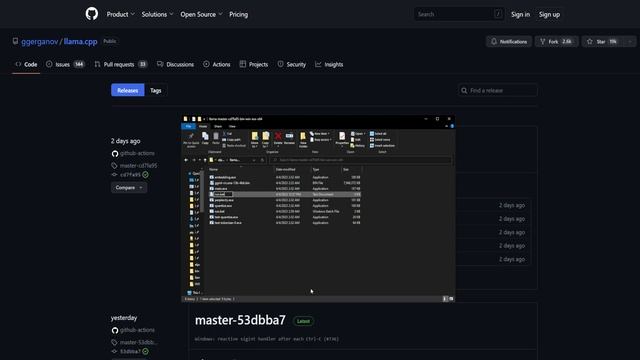Image resolution: width=640 pixels, height=360 pixels.
Task: Collapse the Explorer ribbon chevron
Action: click(x=446, y=126)
